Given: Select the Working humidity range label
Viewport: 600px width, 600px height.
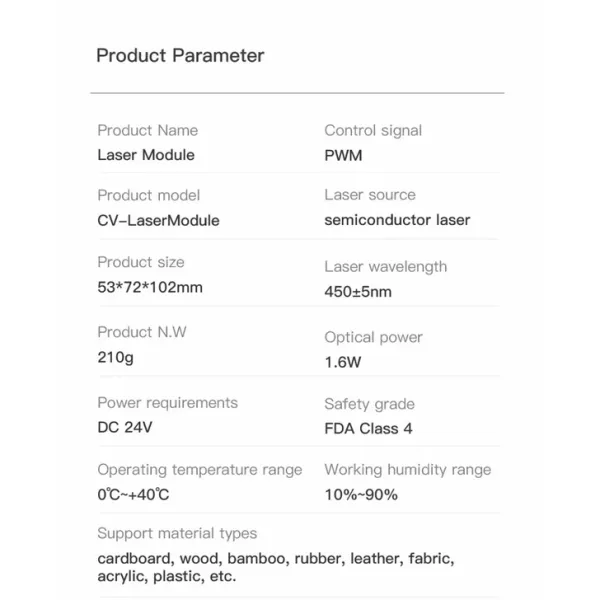Looking at the screenshot, I should (408, 470).
